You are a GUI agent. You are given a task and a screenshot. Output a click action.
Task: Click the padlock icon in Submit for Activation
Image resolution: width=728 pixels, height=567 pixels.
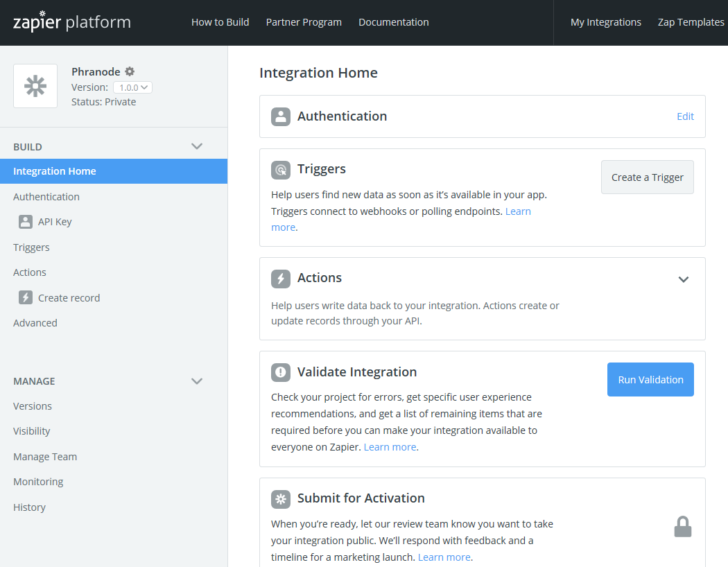(683, 527)
